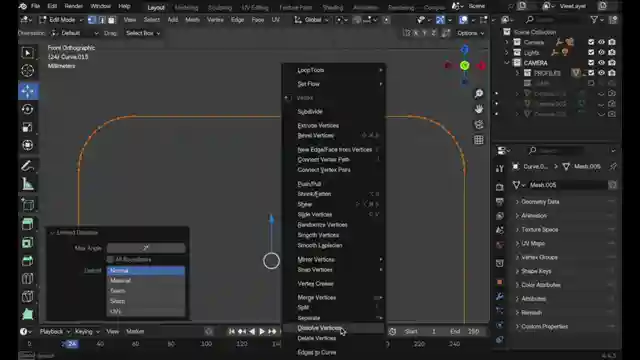Choose Bevel Vertices in menu
This screenshot has height=360, width=640.
pos(333,136)
